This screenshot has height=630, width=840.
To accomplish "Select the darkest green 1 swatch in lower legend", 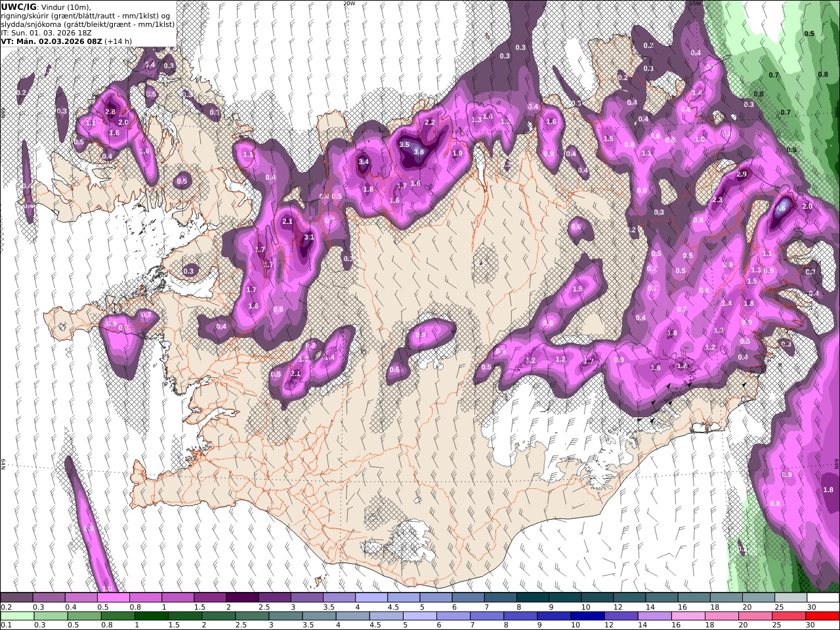I will coord(151,616).
